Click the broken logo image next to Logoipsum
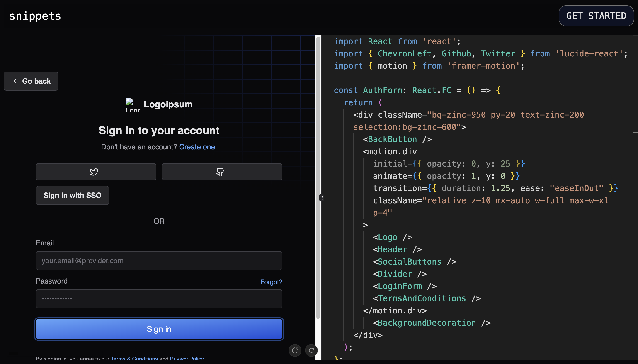Viewport: 638px width, 364px height. [133, 105]
